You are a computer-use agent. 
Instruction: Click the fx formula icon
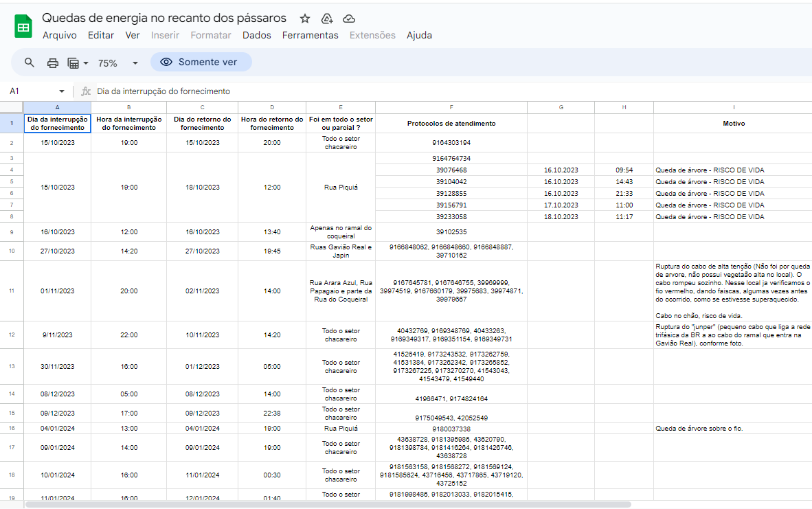[86, 91]
